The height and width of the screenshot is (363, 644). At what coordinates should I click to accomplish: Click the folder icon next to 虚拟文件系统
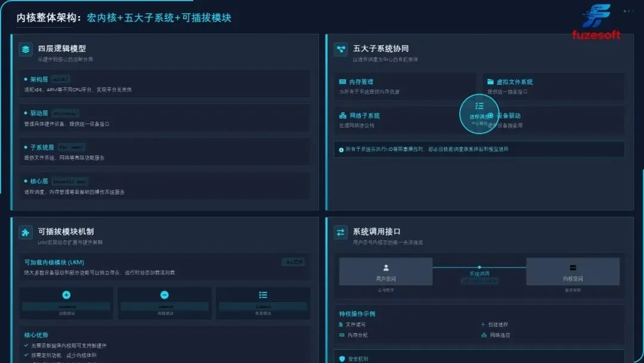(490, 81)
